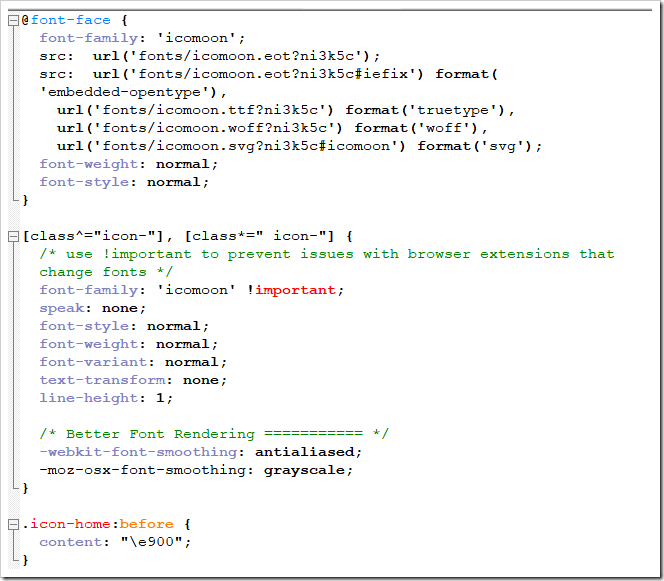This screenshot has width=664, height=581.
Task: Click the src line containing #iefix
Action: tap(269, 74)
